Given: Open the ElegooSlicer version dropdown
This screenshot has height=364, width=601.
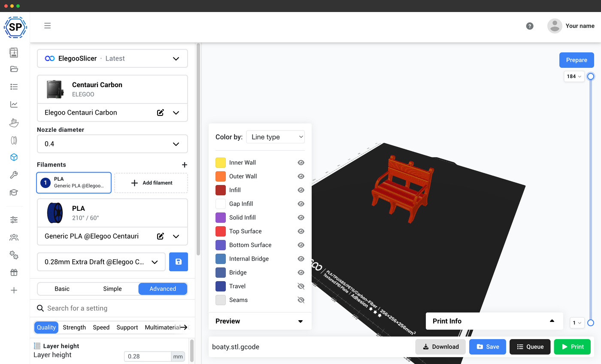Looking at the screenshot, I should coord(112,58).
